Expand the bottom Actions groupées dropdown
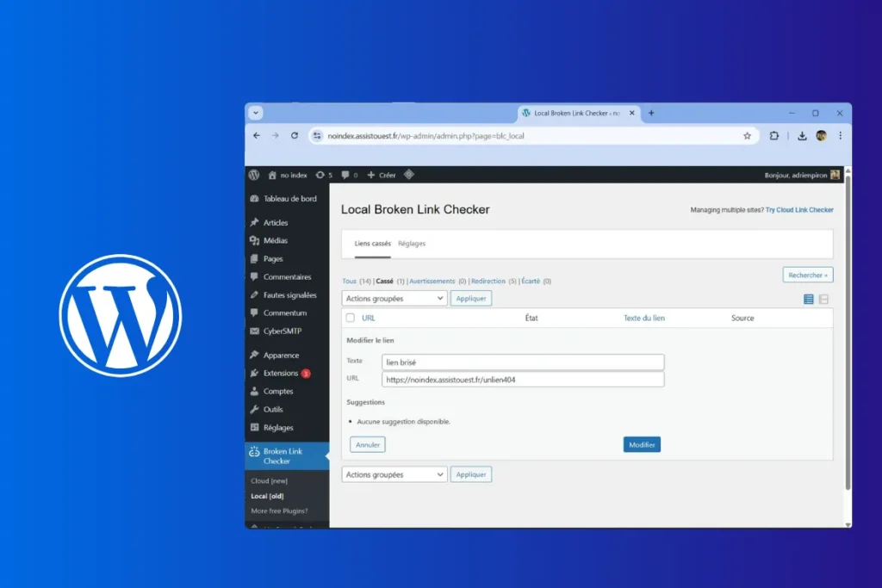The height and width of the screenshot is (588, 882). coord(394,474)
